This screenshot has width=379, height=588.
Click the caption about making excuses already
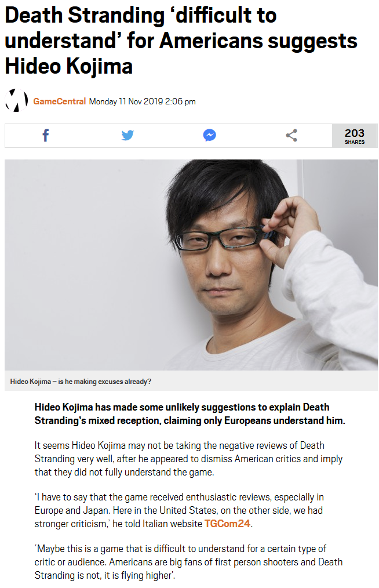coord(81,382)
